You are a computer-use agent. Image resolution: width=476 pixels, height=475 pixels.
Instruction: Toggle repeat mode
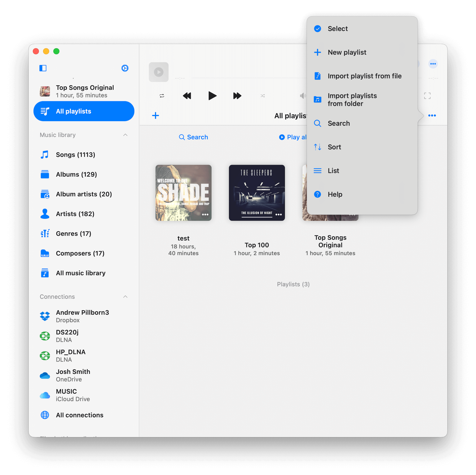162,96
